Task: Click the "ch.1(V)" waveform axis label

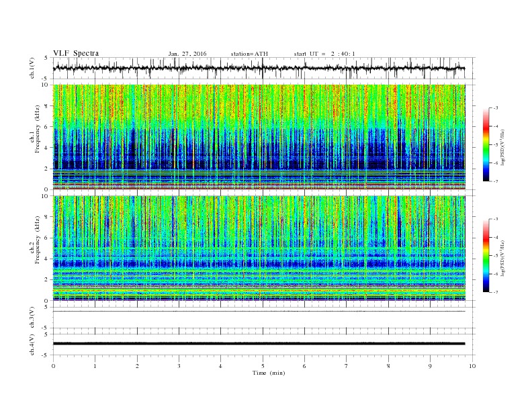Action: click(32, 68)
